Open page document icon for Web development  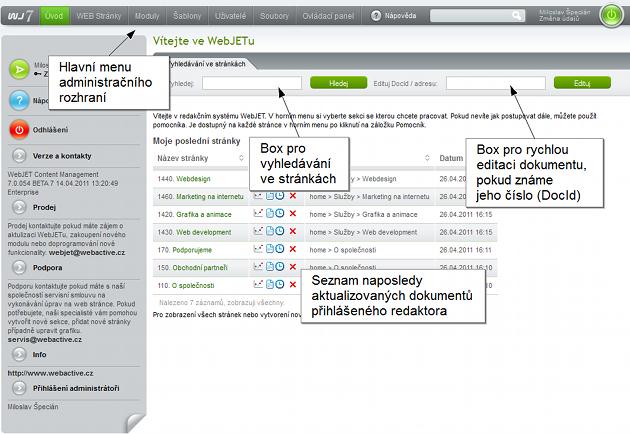(x=270, y=231)
